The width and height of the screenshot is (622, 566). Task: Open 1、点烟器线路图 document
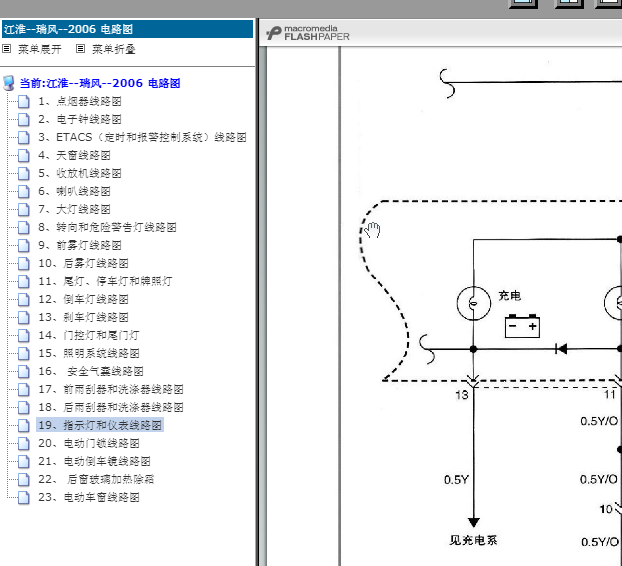point(80,102)
